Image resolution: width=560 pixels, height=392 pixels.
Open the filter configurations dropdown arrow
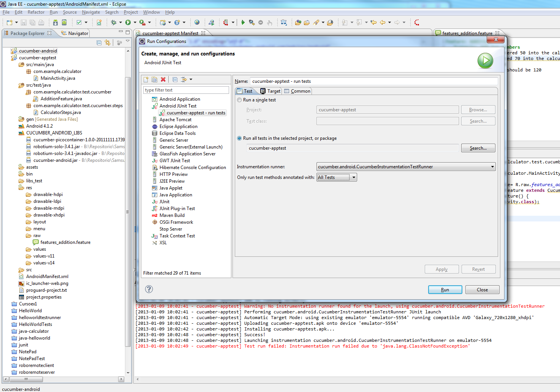[x=191, y=79]
